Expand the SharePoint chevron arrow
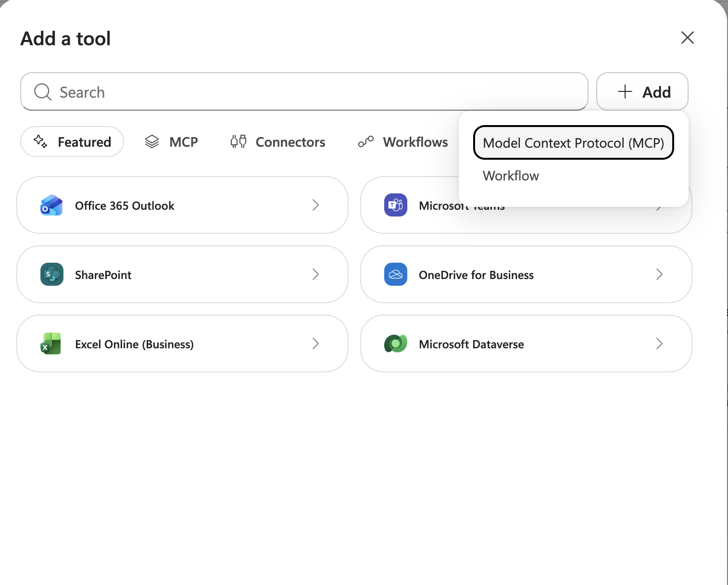The height and width of the screenshot is (585, 728). [x=315, y=274]
